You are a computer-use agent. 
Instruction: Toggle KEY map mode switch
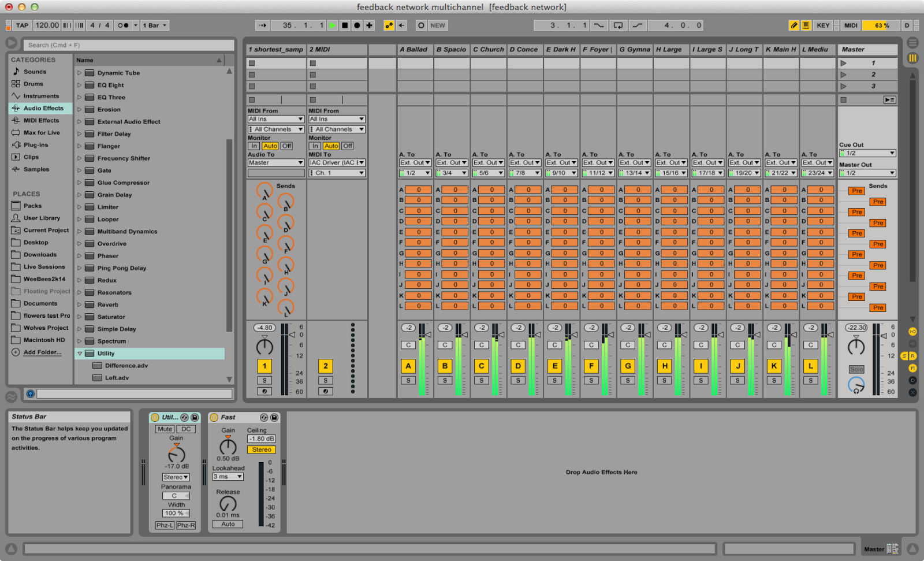point(823,25)
